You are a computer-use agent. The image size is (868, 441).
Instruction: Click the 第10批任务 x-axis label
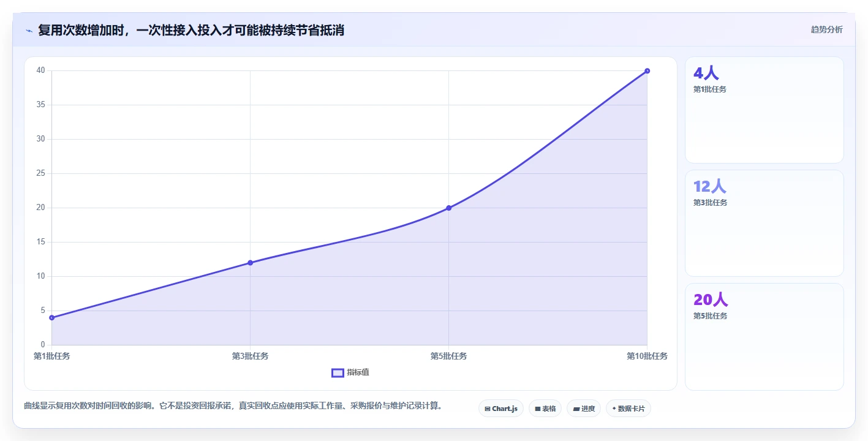647,356
